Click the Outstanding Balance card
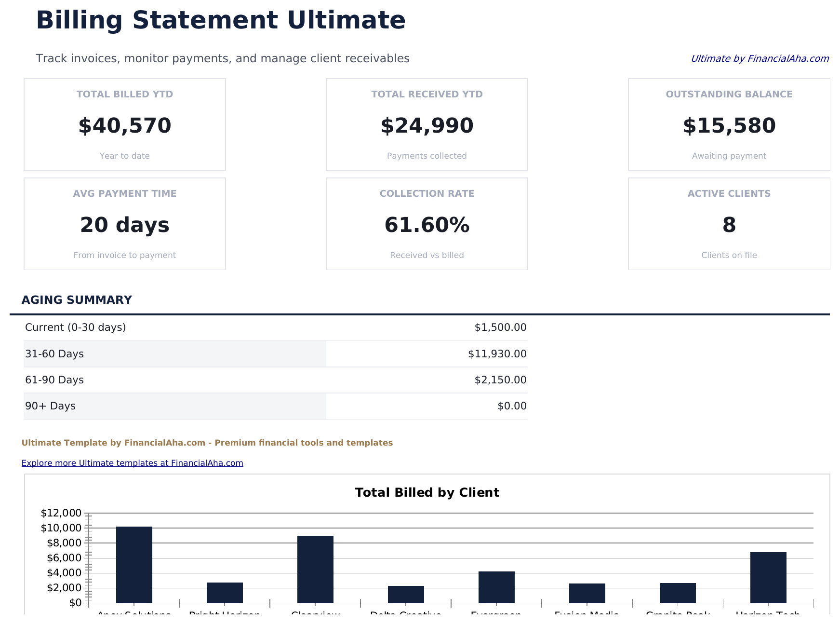This screenshot has height=624, width=840. 729,124
